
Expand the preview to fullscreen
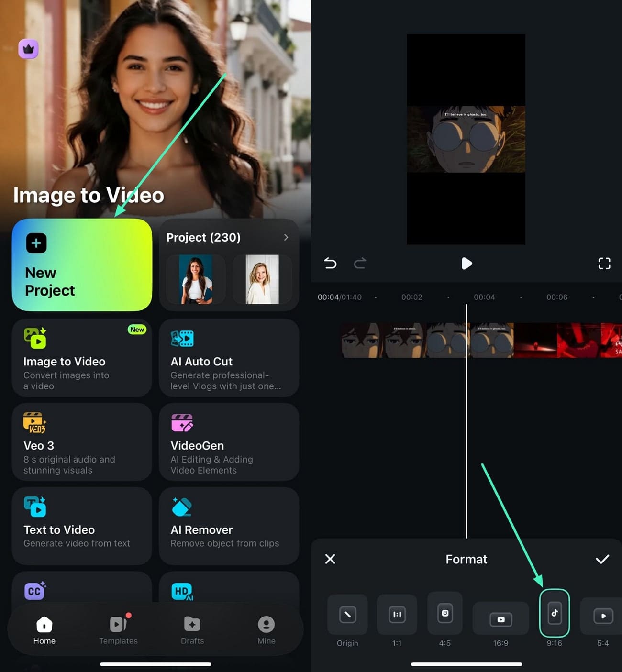tap(604, 264)
